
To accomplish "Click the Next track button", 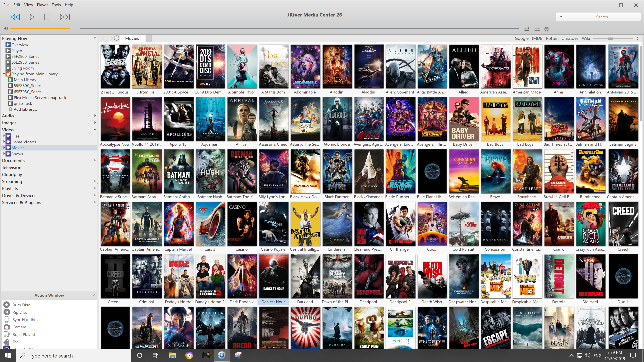I will click(65, 17).
